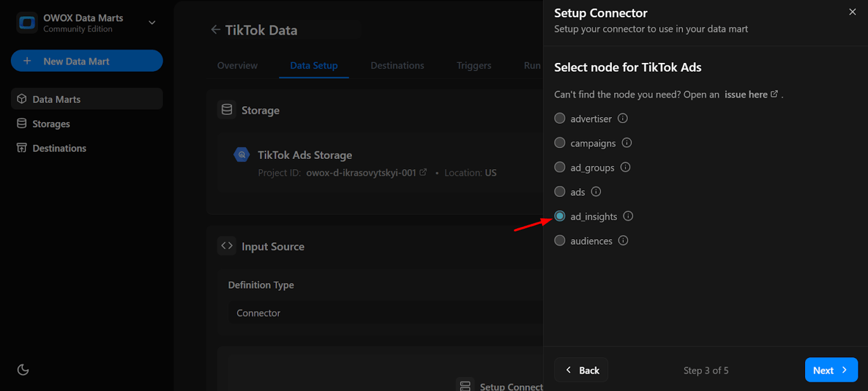
Task: Show info for the ad_insights node
Action: coord(628,216)
